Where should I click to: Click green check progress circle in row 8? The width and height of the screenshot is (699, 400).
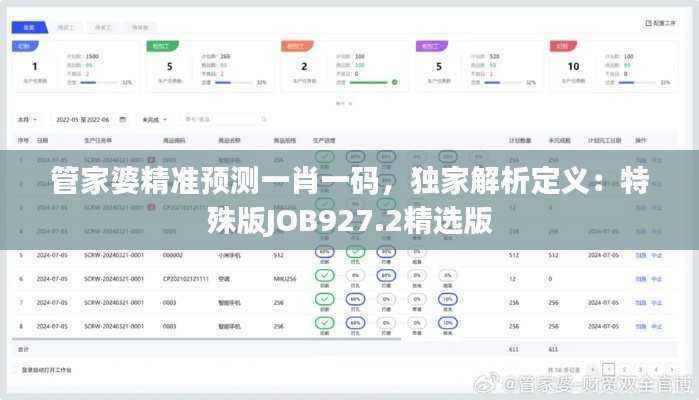pyautogui.click(x=324, y=323)
